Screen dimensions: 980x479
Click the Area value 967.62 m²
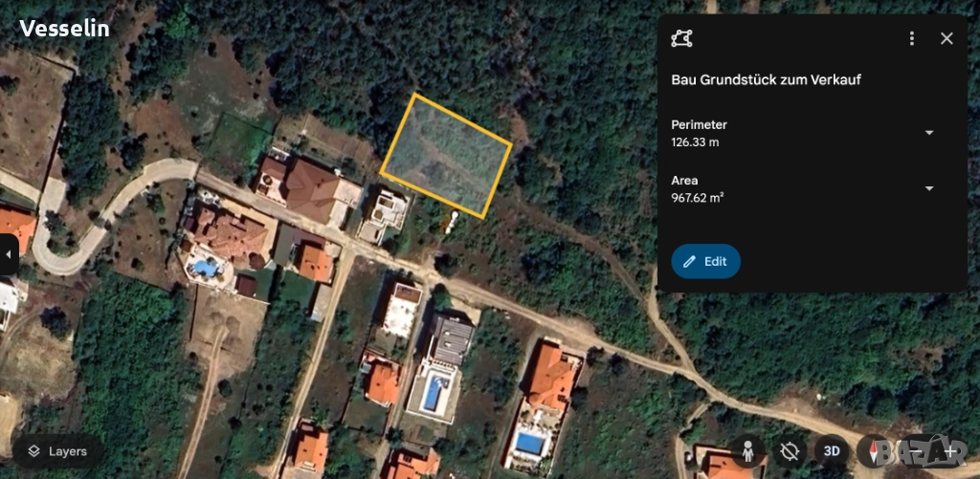pos(698,198)
